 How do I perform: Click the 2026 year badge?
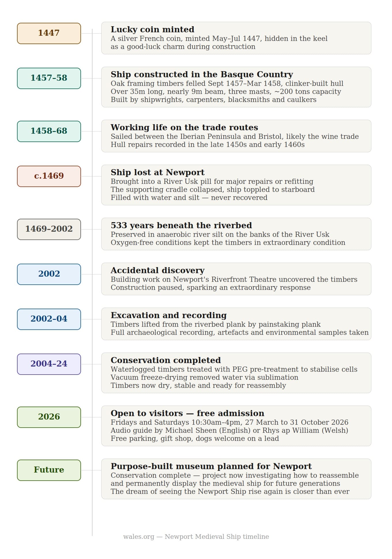49,417
